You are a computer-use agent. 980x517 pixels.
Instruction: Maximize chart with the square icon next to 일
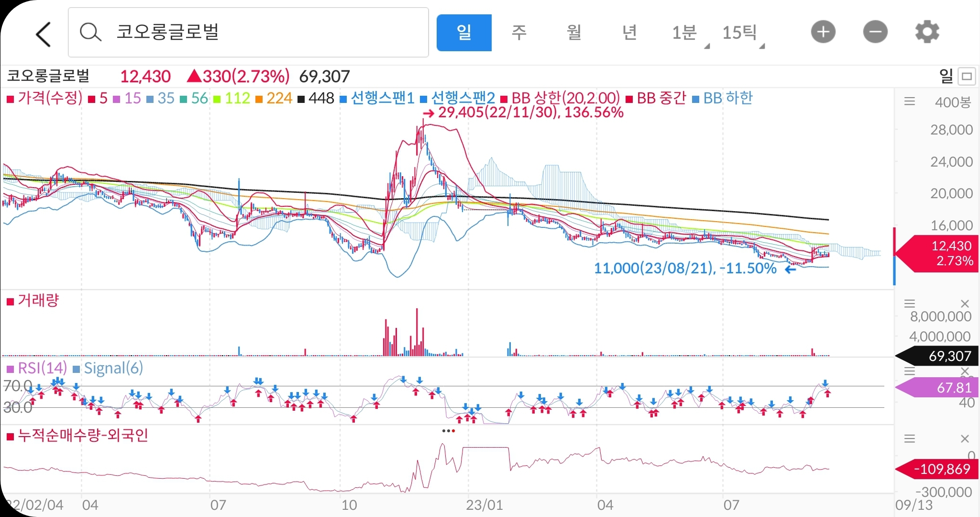point(967,76)
